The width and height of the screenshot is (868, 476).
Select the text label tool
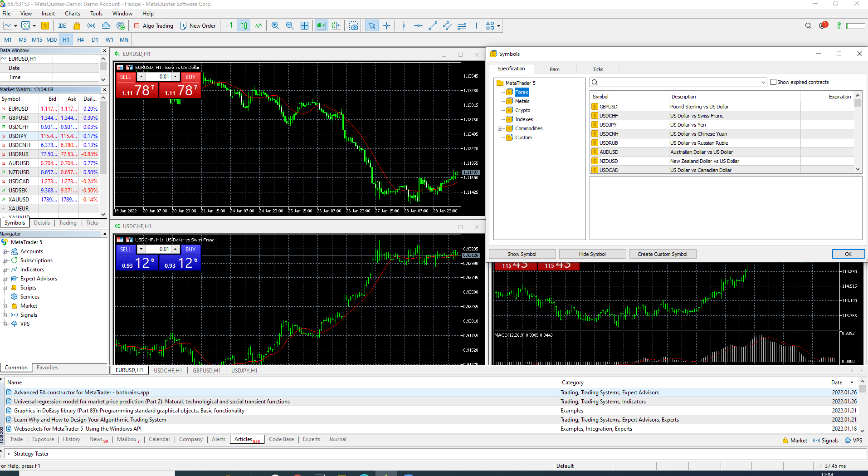click(476, 26)
